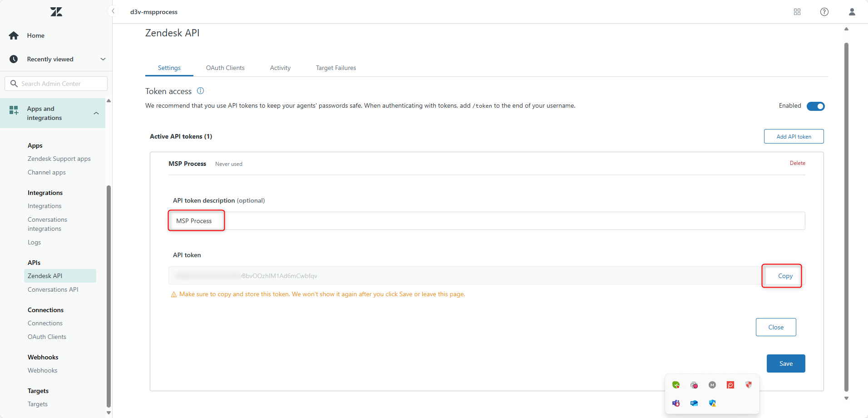Click the page scroll down arrow

[x=846, y=398]
